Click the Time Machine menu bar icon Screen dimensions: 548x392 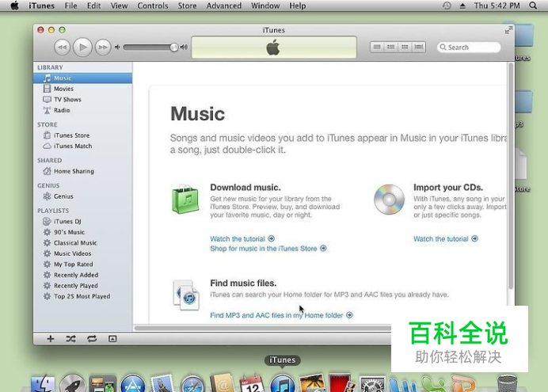click(x=447, y=6)
